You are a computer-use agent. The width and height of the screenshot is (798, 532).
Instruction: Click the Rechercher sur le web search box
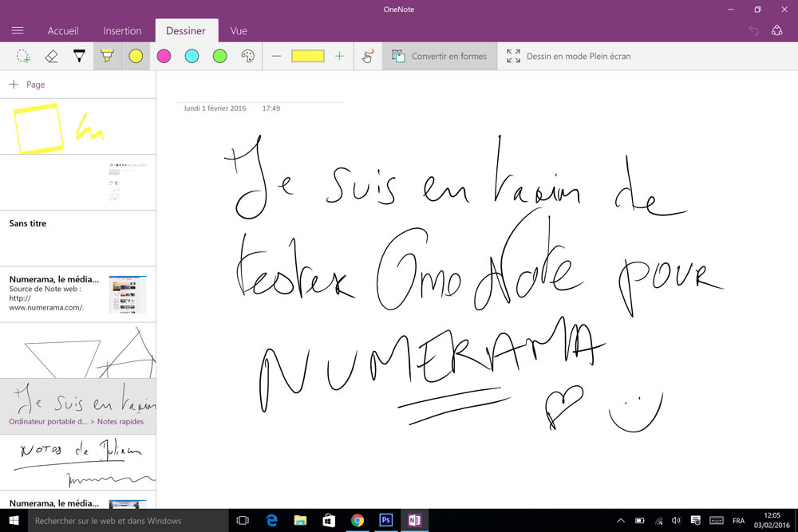point(128,520)
